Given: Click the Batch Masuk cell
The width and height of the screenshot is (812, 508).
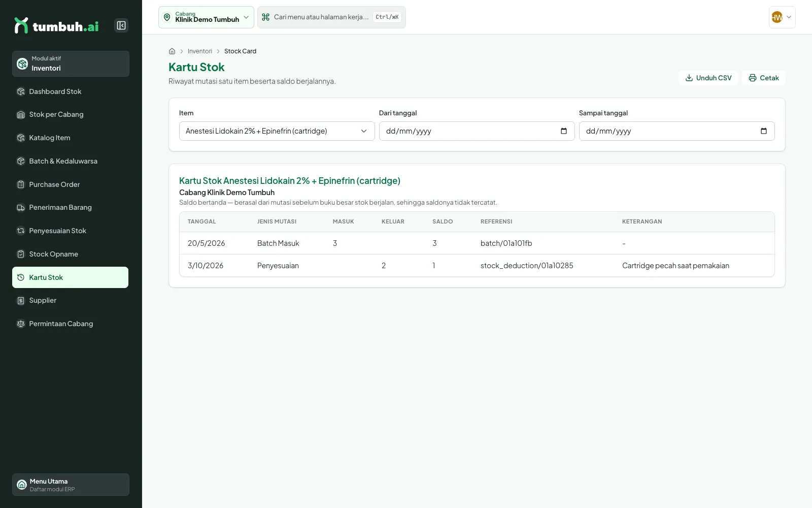Looking at the screenshot, I should click(x=278, y=243).
